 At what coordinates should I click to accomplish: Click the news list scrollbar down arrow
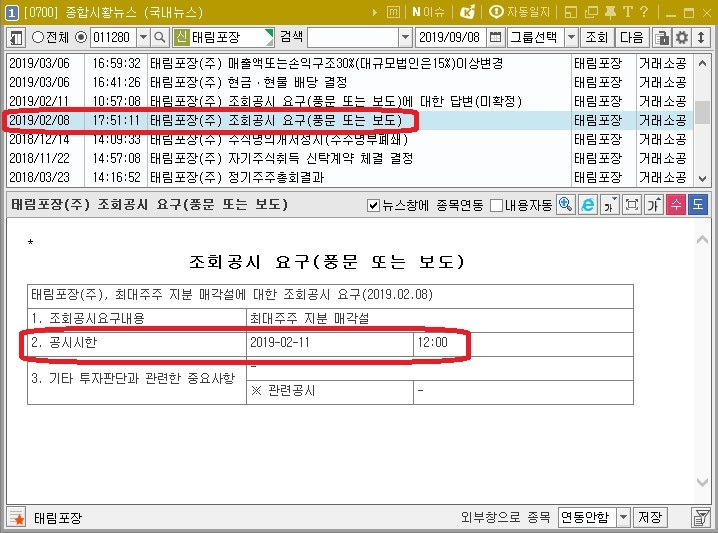[x=702, y=179]
